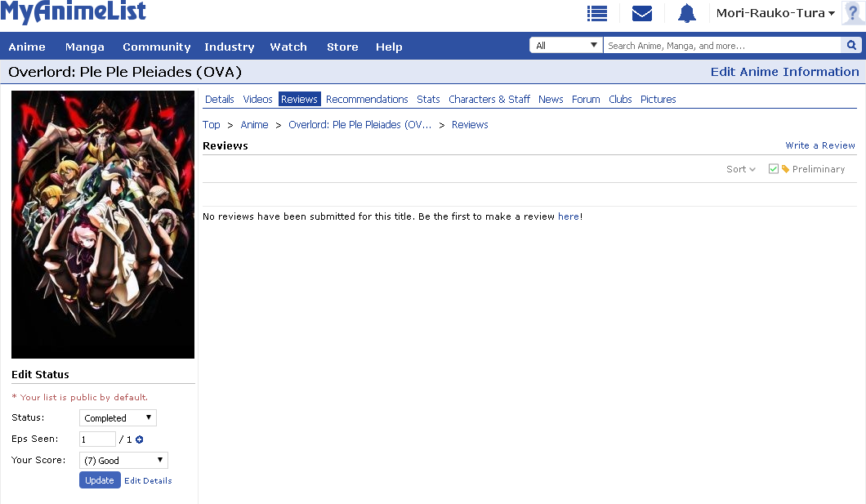Open the messages envelope icon
The height and width of the screenshot is (504, 866).
pyautogui.click(x=642, y=13)
